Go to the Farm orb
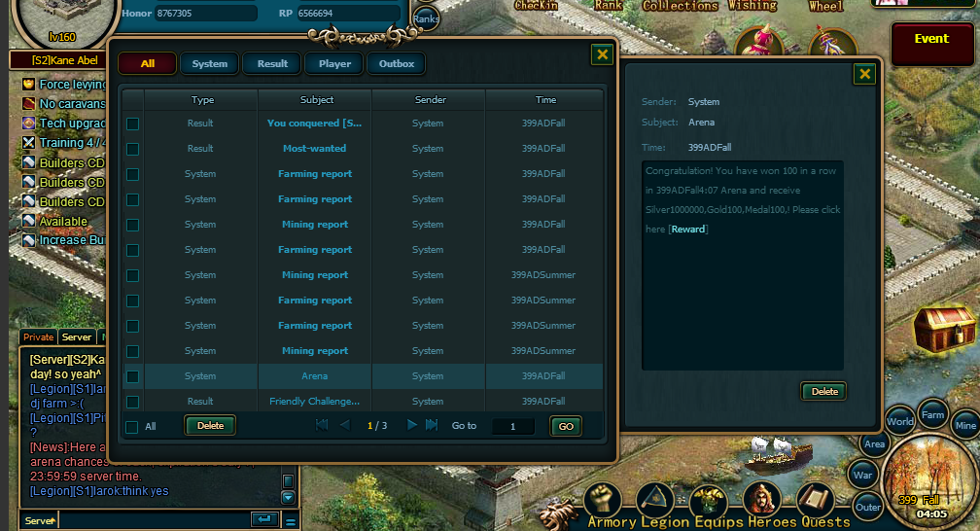980x531 pixels. click(932, 414)
